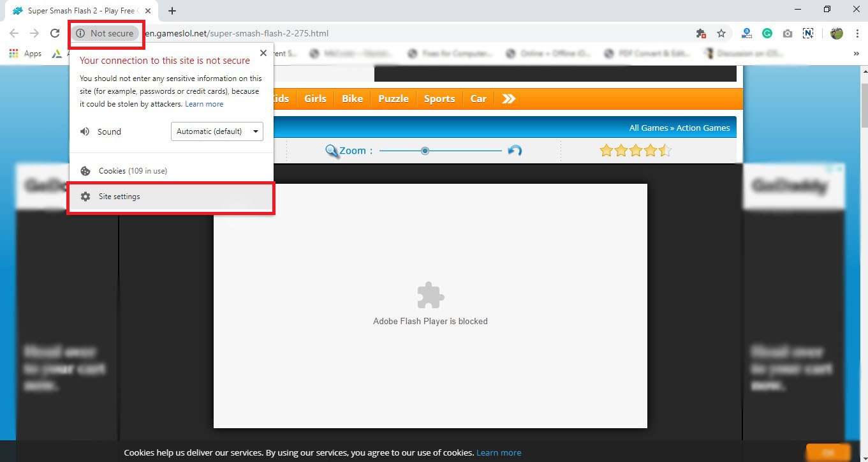Viewport: 868px width, 462px height.
Task: Open the Chrome three-dot menu
Action: tap(857, 33)
